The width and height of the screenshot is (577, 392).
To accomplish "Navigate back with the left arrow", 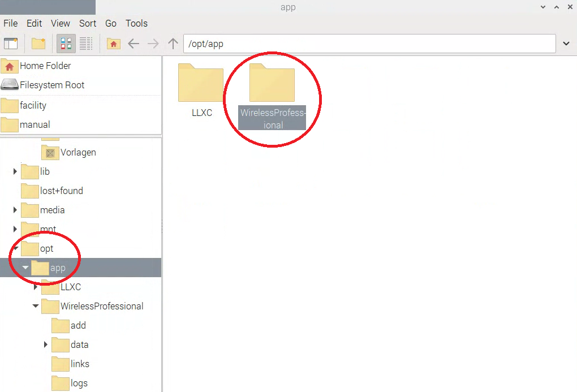I will pyautogui.click(x=133, y=44).
